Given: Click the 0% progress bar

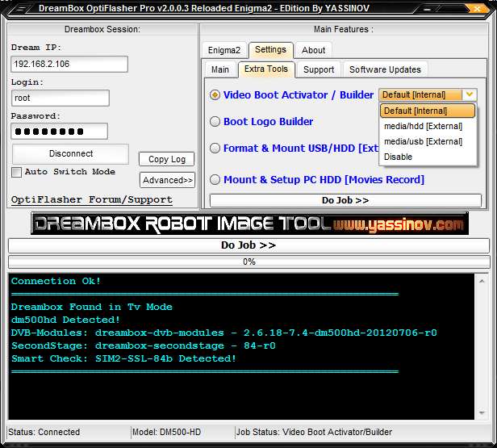Looking at the screenshot, I should click(249, 262).
